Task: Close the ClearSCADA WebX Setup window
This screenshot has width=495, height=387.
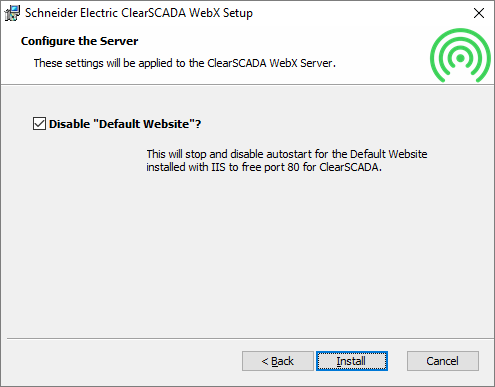Action: 479,13
